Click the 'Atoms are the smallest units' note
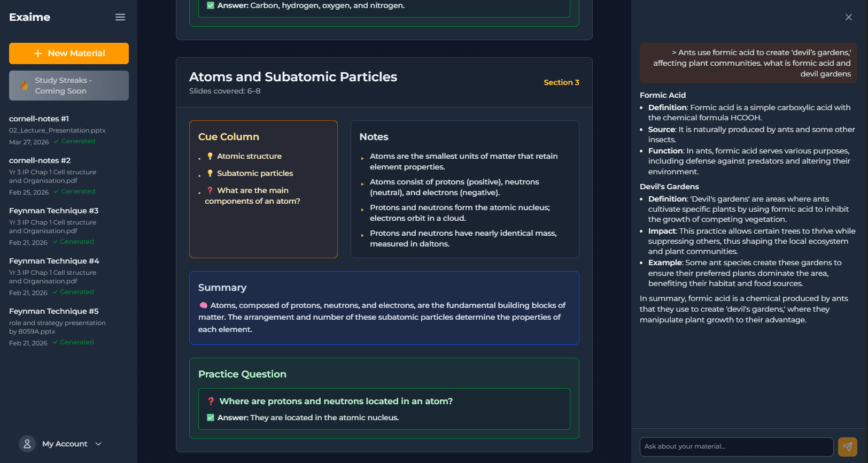The width and height of the screenshot is (868, 463). coord(464,161)
